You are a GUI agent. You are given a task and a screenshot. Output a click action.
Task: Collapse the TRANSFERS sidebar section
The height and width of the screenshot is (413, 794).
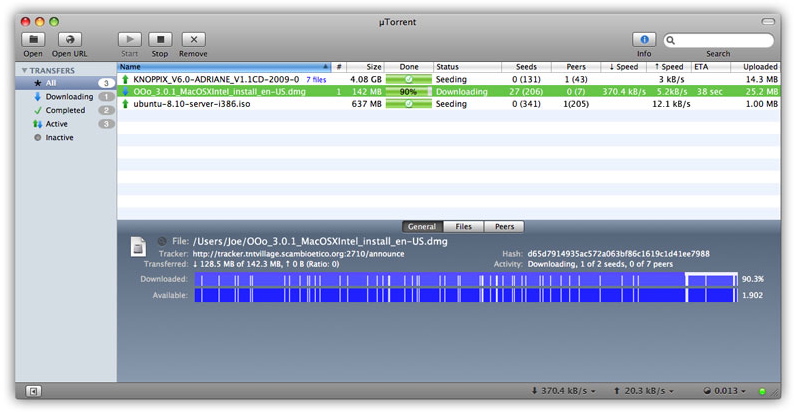pyautogui.click(x=24, y=70)
